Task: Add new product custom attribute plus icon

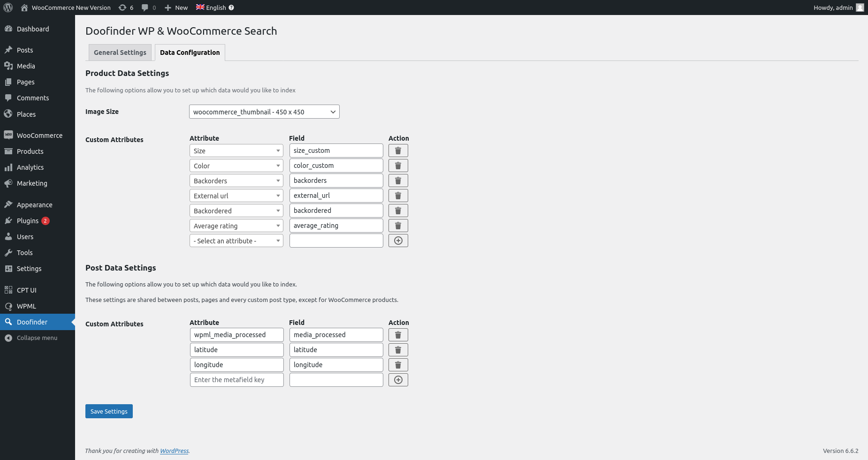Action: (398, 241)
